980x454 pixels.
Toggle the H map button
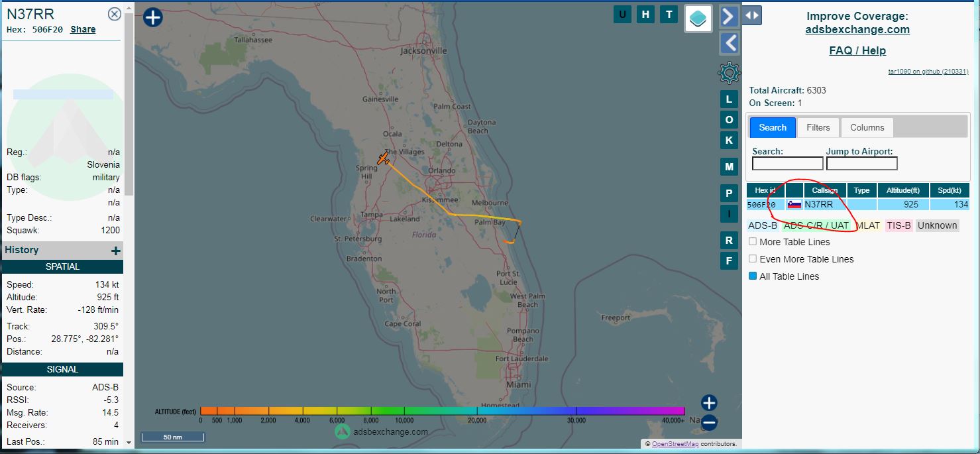(645, 15)
